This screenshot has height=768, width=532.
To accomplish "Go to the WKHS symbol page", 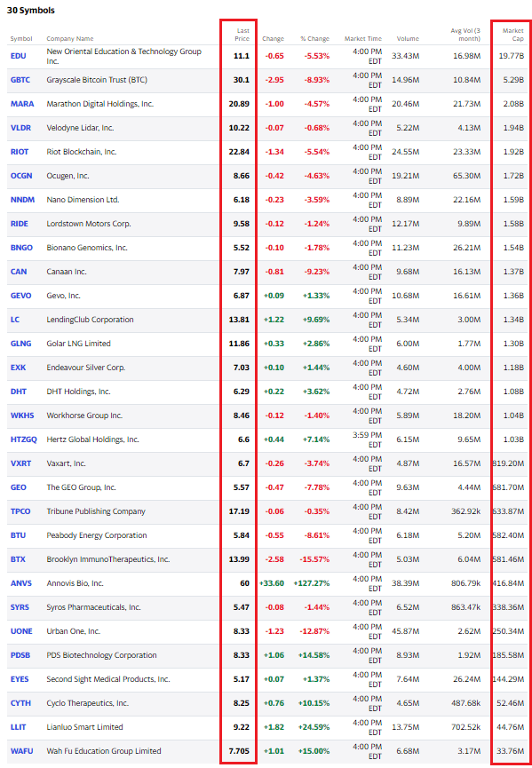I will pyautogui.click(x=22, y=416).
